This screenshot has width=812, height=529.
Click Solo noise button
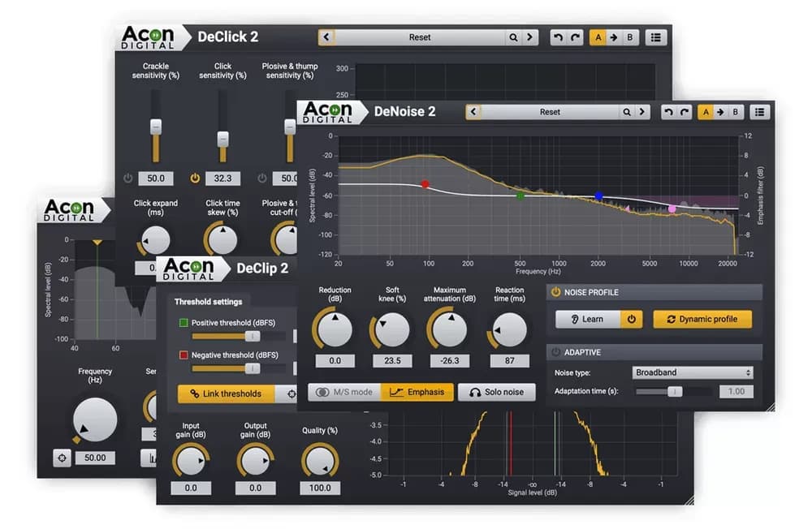496,393
